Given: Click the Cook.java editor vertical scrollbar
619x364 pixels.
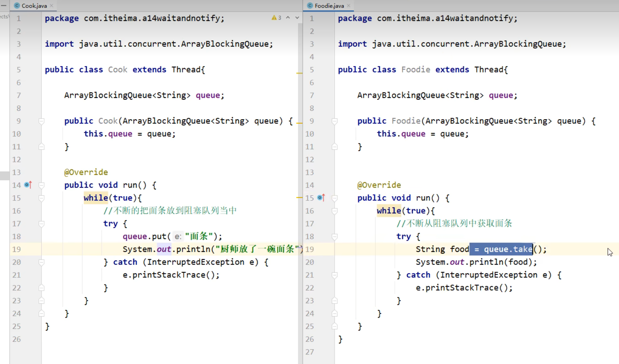Looking at the screenshot, I should tap(300, 133).
